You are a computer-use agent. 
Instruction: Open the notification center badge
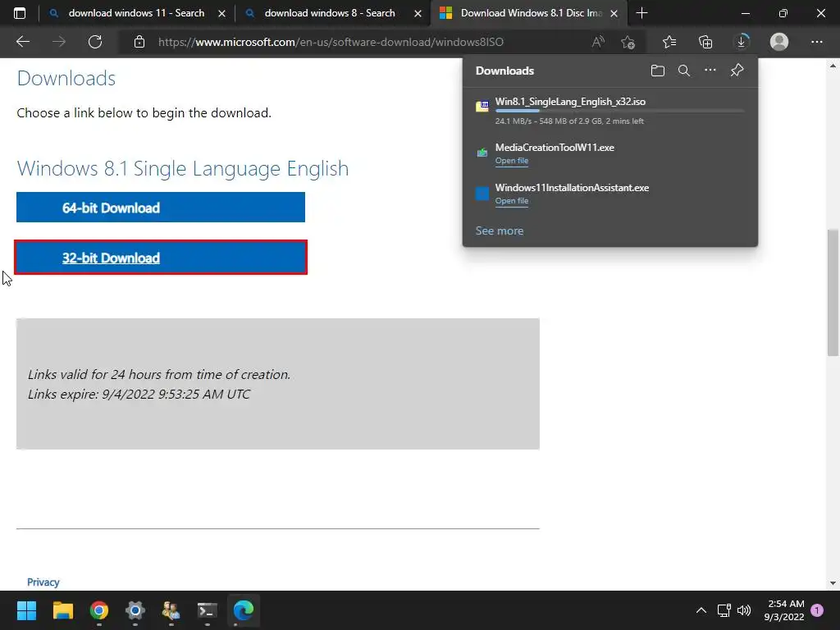[817, 610]
